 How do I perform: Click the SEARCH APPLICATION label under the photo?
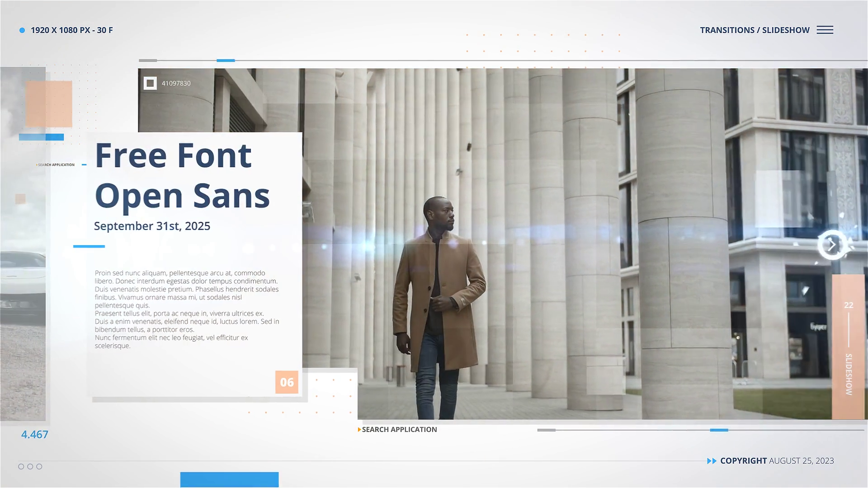click(x=399, y=430)
